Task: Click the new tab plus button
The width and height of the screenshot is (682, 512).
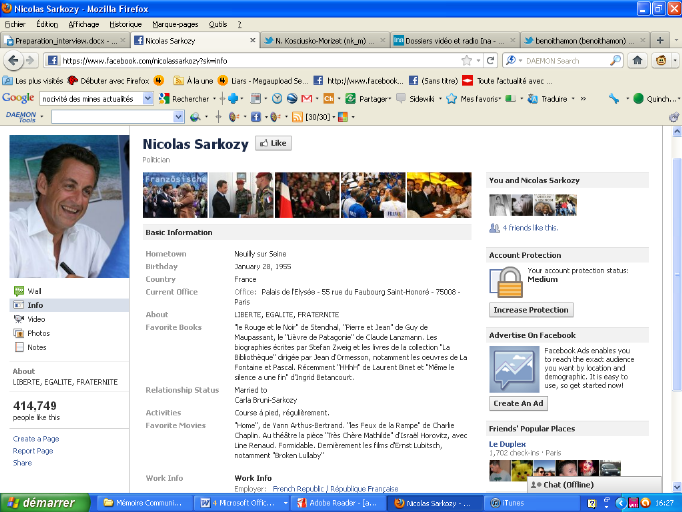Action: click(x=659, y=40)
